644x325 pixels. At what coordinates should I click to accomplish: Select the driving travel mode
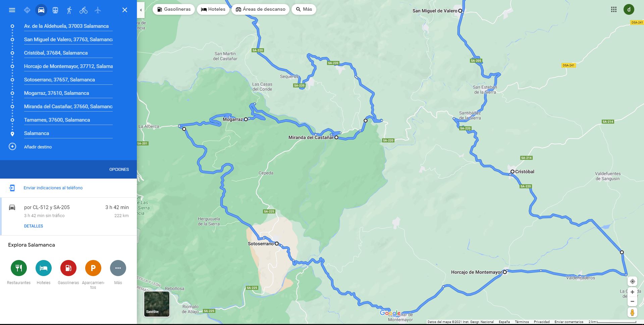click(41, 10)
